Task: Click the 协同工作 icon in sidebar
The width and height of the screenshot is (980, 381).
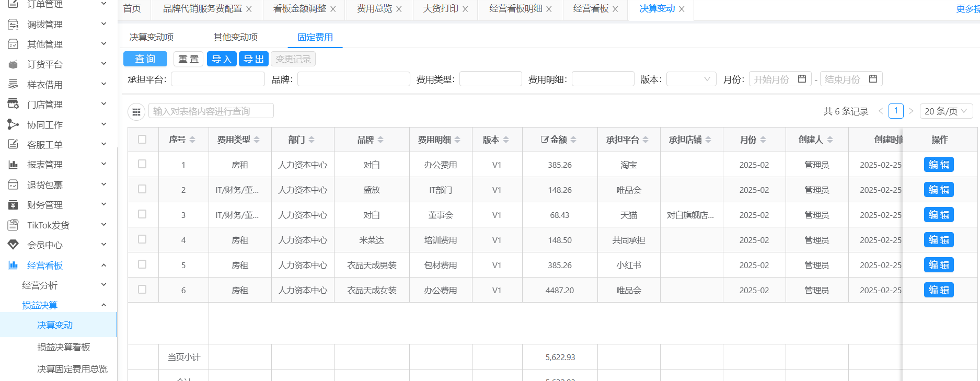Action: point(13,124)
